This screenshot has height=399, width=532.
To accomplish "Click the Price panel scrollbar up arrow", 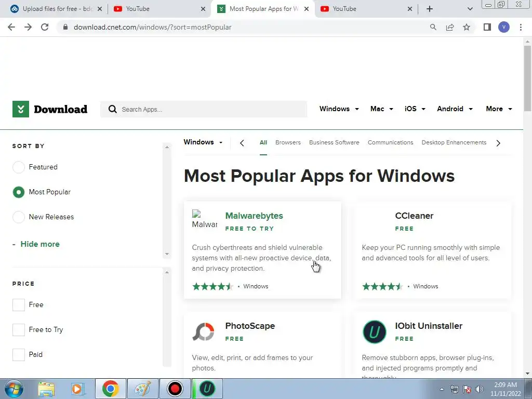I will click(x=167, y=272).
